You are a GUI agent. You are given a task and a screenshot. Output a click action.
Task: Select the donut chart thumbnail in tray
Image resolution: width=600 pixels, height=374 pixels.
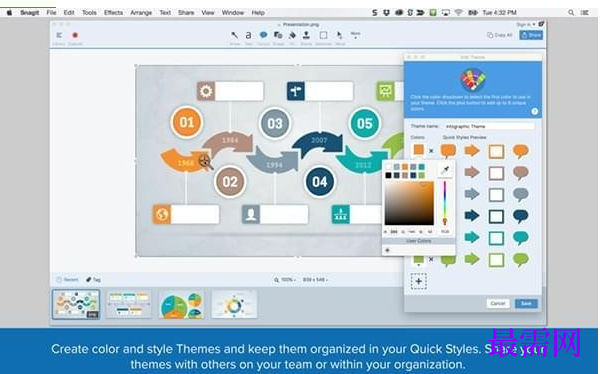[x=234, y=304]
